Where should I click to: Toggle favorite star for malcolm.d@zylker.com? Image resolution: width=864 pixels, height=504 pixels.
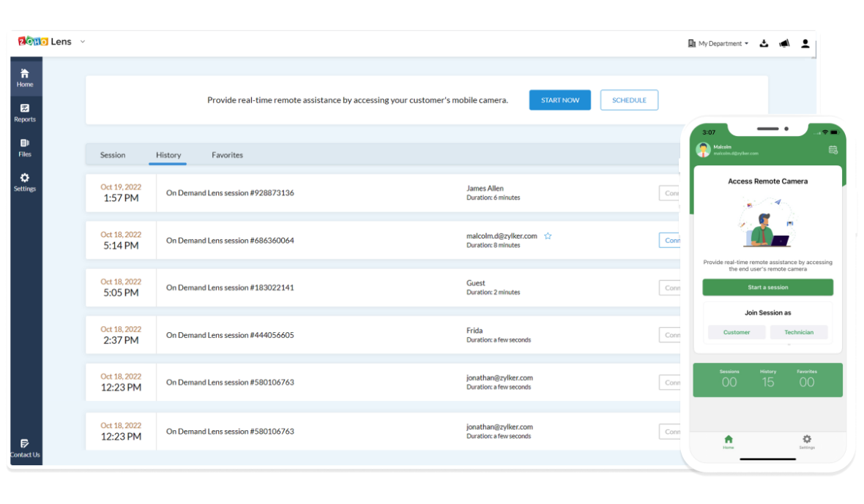(x=548, y=236)
